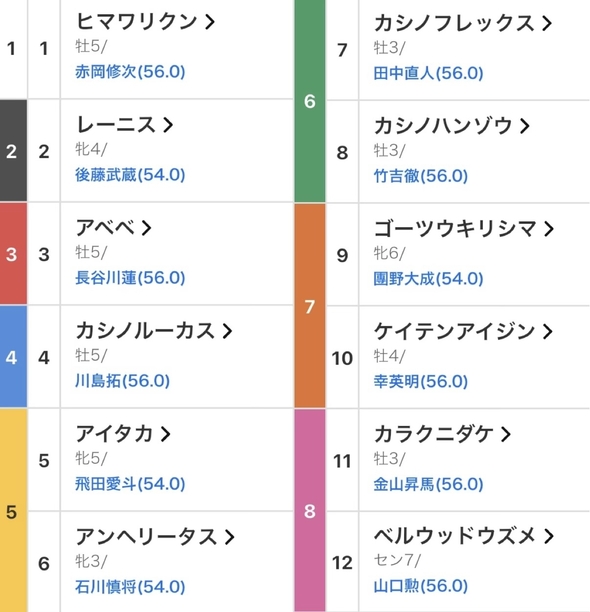The image size is (590, 612).
Task: Click chevron arrow after カラクニダケ
Action: click(x=506, y=434)
